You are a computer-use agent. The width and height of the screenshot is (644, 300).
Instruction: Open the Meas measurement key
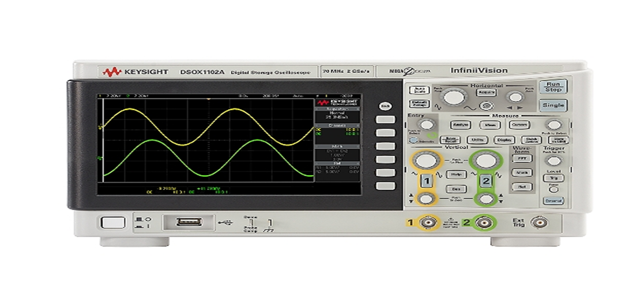click(x=489, y=125)
